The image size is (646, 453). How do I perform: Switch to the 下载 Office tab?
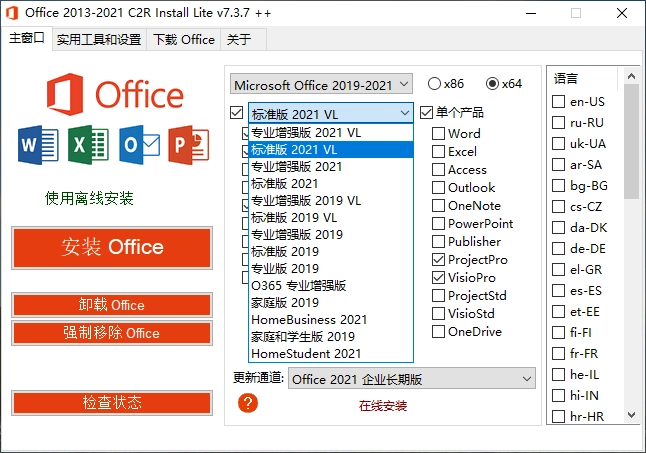184,40
